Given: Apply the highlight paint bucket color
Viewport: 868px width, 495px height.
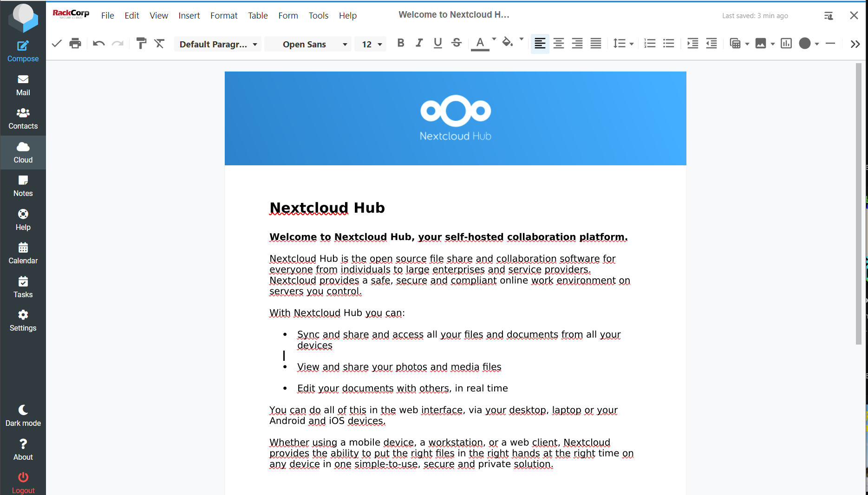Looking at the screenshot, I should [x=508, y=43].
